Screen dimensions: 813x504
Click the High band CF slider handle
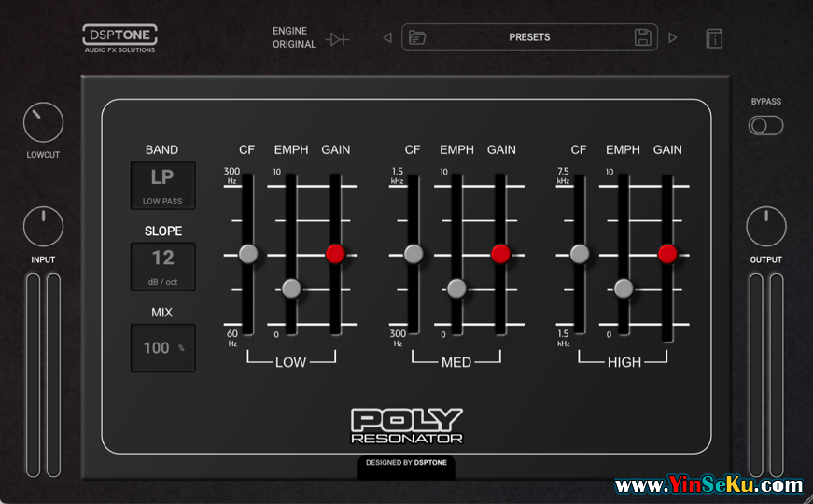pyautogui.click(x=580, y=253)
